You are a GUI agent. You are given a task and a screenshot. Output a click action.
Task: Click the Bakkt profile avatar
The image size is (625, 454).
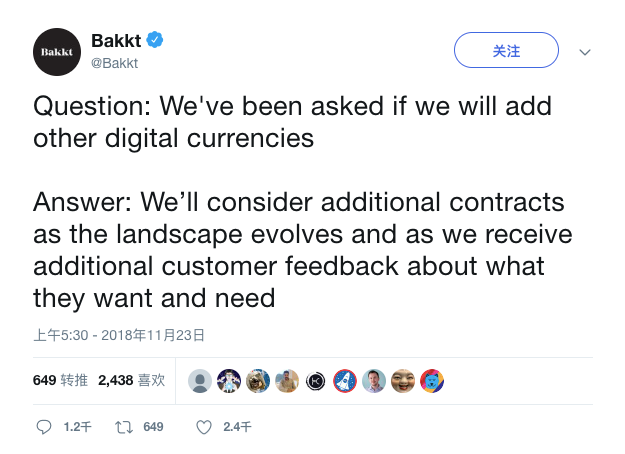57,52
